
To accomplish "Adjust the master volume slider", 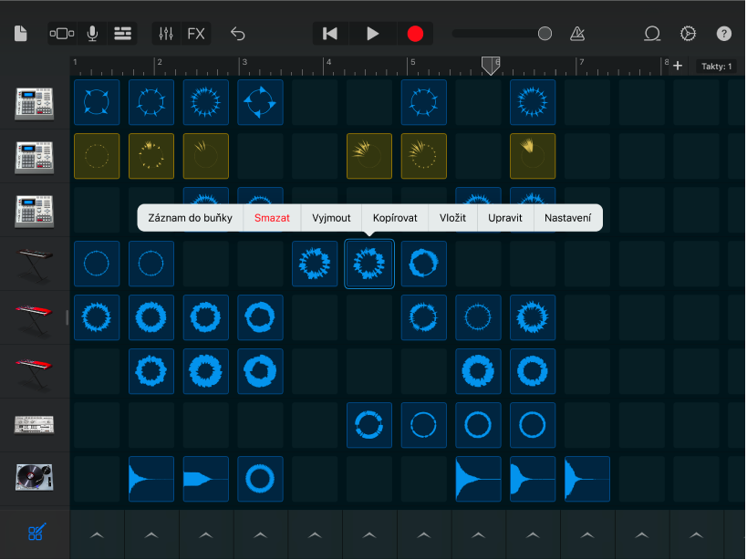I will click(544, 33).
